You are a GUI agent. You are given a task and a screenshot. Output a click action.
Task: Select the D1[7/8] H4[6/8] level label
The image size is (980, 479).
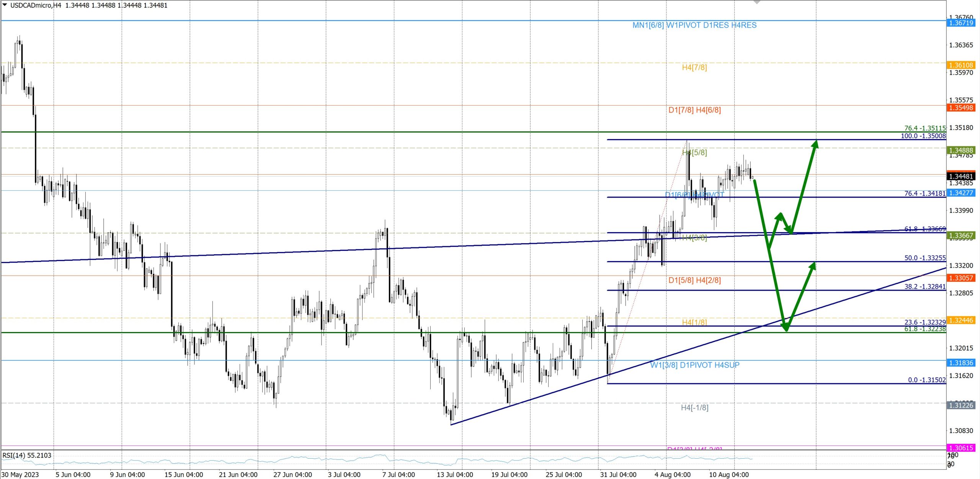click(x=694, y=110)
